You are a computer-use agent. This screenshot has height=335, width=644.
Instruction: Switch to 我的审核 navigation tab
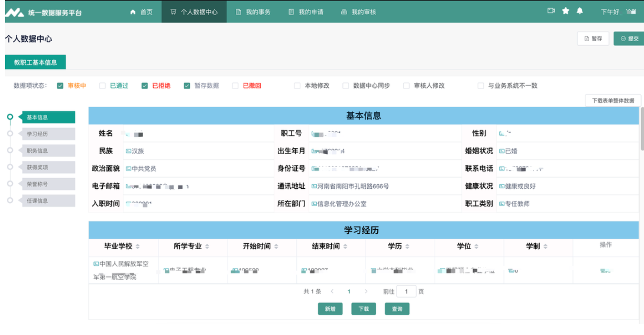[358, 12]
